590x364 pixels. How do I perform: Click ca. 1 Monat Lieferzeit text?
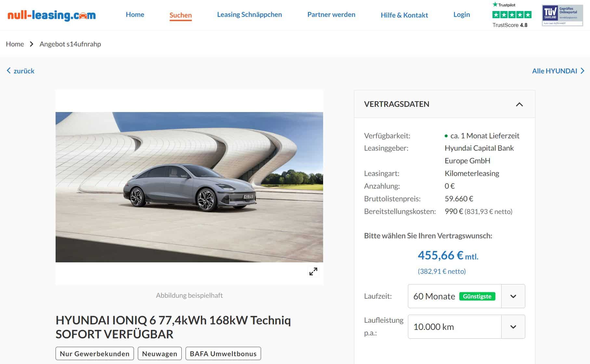[x=485, y=136]
